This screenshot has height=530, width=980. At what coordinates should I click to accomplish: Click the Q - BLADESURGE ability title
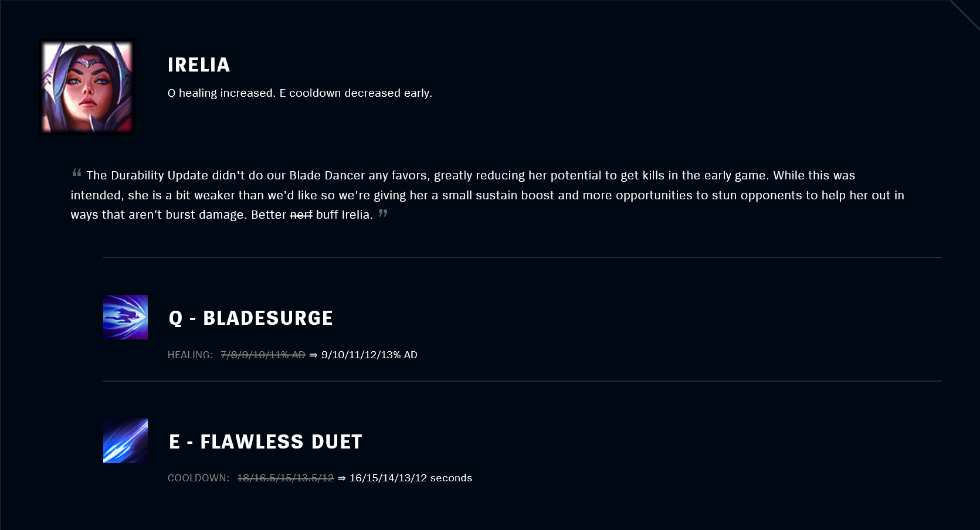[251, 318]
